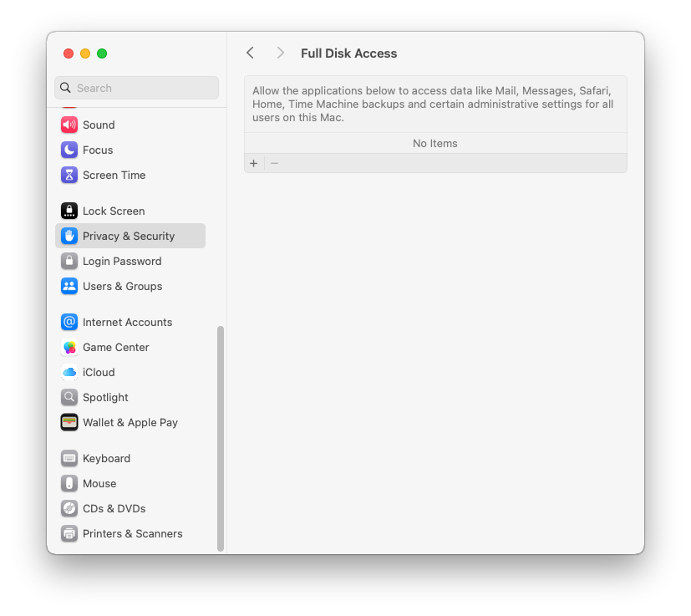691x616 pixels.
Task: Select the Lock Screen label
Action: [x=114, y=211]
